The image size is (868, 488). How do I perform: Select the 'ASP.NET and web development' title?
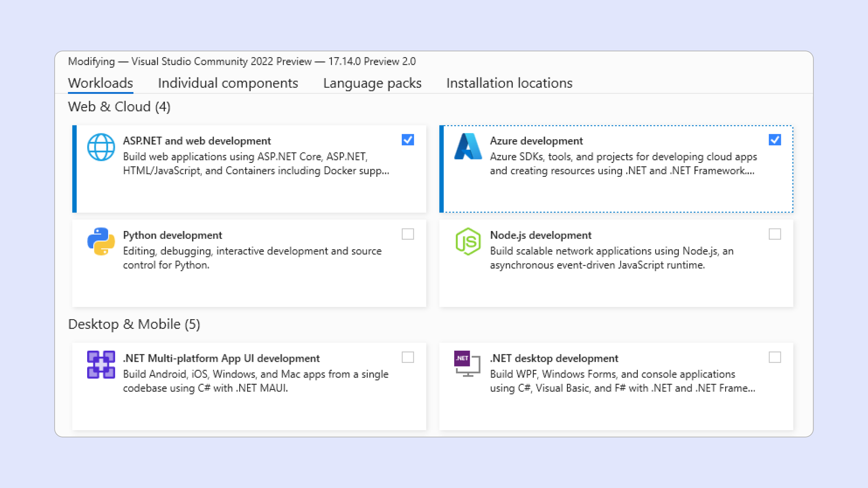click(x=197, y=141)
